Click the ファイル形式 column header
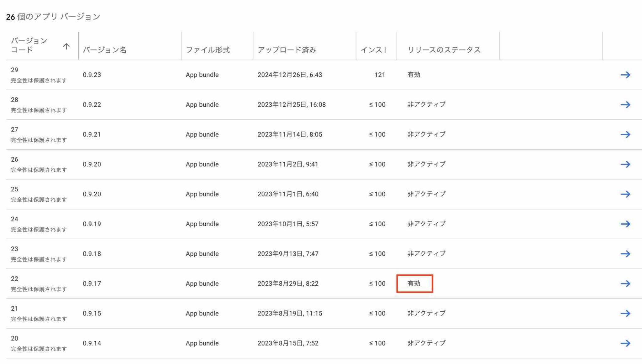This screenshot has width=642, height=364. pyautogui.click(x=208, y=50)
